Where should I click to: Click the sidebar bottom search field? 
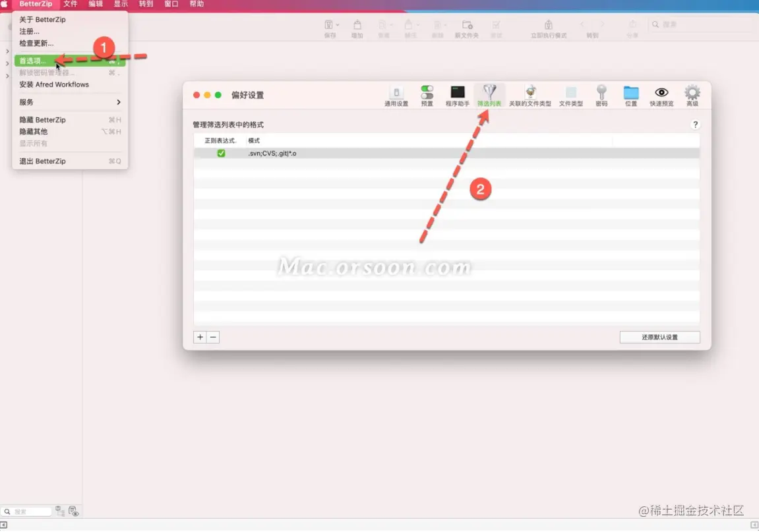pos(26,512)
